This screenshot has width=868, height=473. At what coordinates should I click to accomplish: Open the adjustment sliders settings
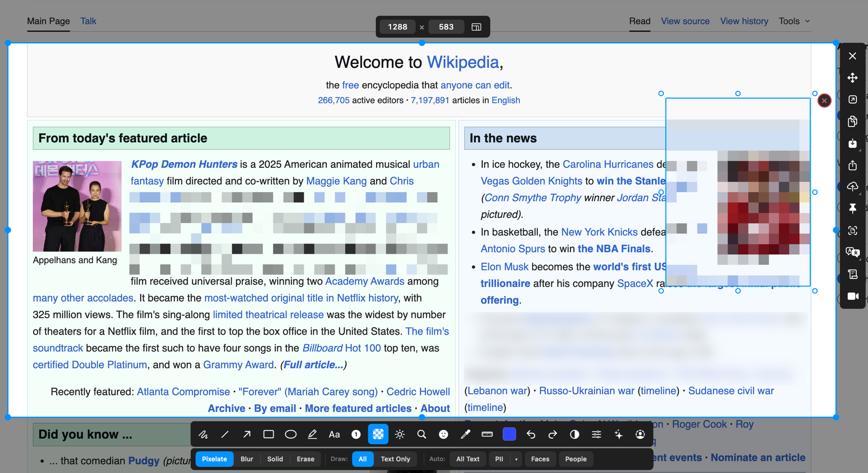597,434
